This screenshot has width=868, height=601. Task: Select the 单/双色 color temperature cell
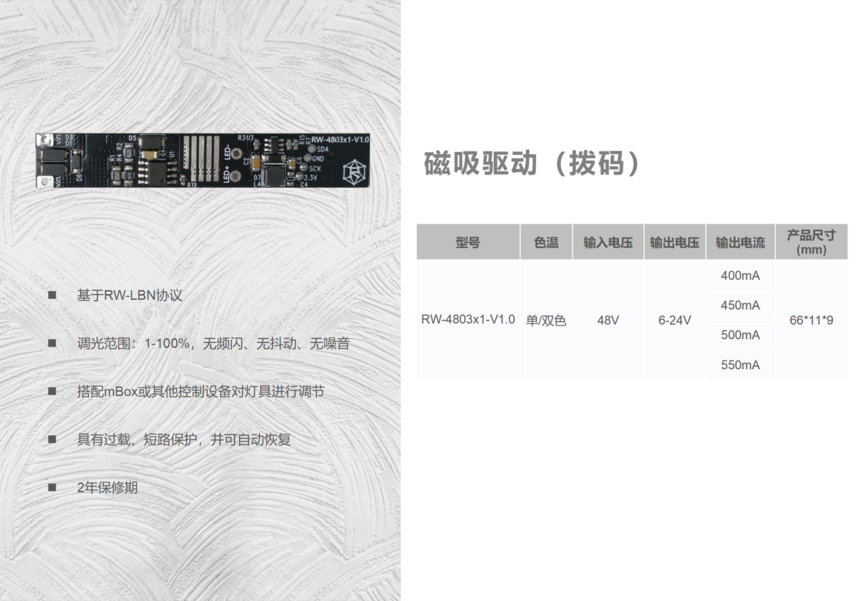[x=546, y=320]
